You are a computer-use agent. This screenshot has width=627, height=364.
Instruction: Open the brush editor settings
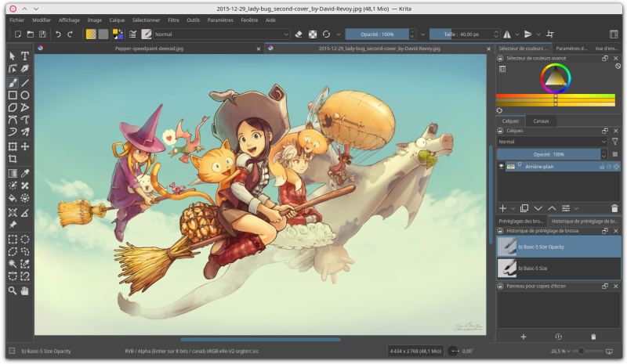132,34
